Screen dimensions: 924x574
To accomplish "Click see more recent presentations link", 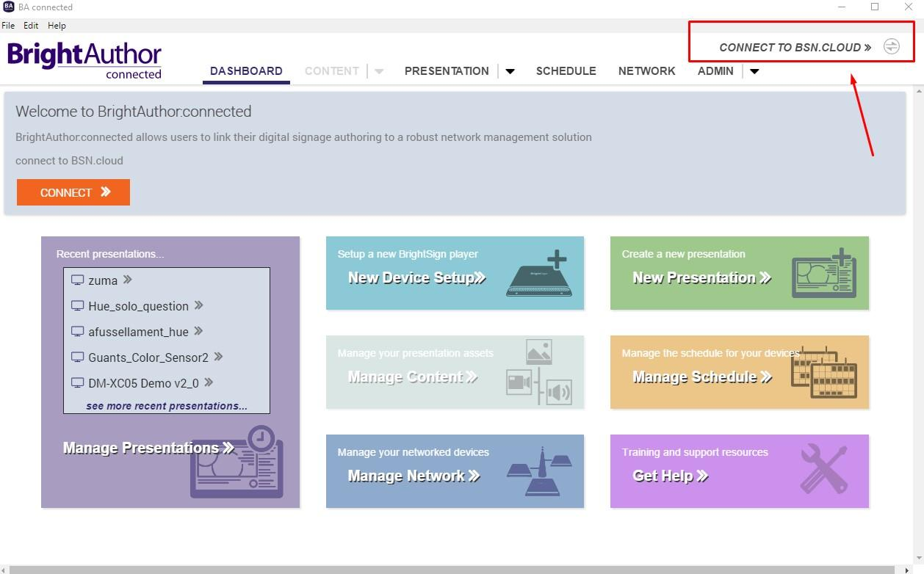I will [167, 406].
